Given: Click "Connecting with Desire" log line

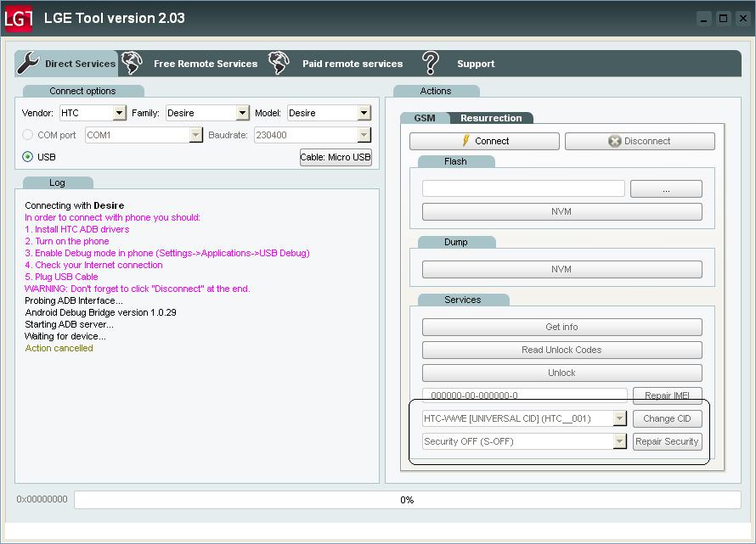Looking at the screenshot, I should point(74,205).
